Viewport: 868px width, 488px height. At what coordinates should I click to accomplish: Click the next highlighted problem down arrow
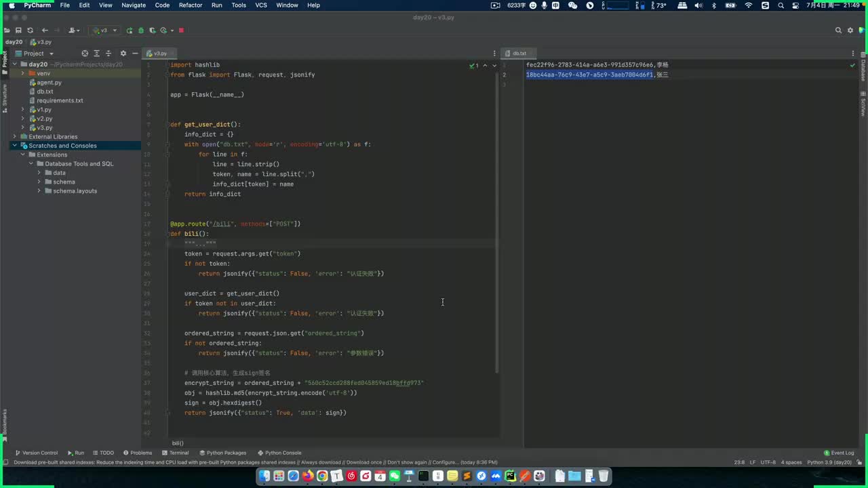[494, 66]
